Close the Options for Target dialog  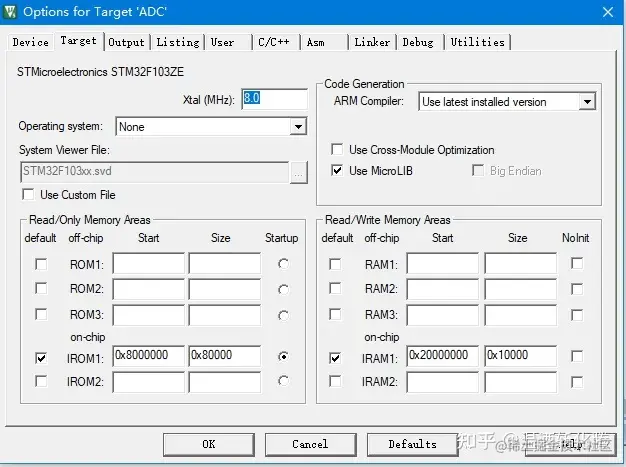point(608,12)
